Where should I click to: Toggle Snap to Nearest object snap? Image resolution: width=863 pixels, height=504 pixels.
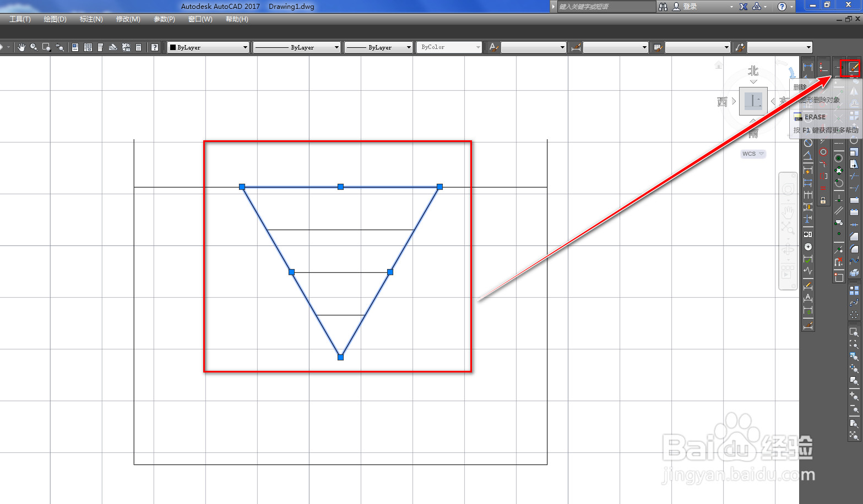pos(839,249)
